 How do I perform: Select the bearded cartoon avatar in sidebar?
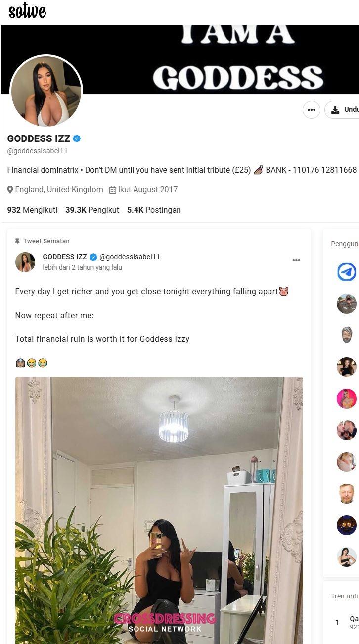tap(347, 335)
